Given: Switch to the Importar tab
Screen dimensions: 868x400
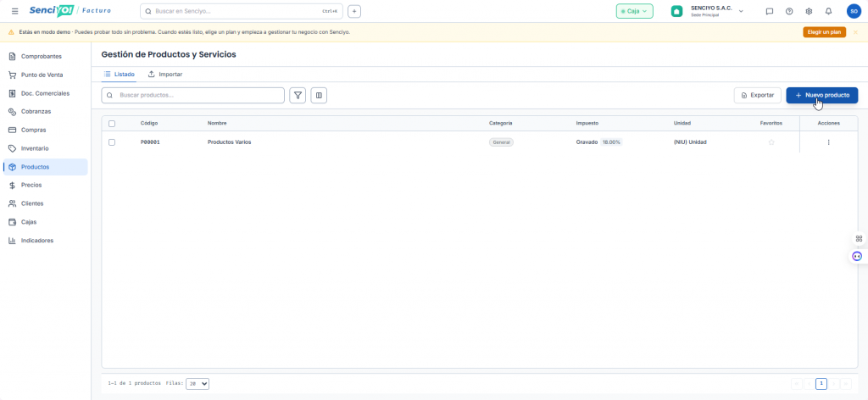Looking at the screenshot, I should click(165, 74).
